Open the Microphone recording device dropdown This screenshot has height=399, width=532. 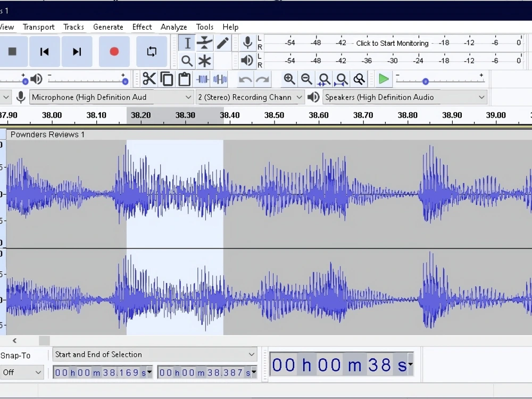click(x=111, y=97)
